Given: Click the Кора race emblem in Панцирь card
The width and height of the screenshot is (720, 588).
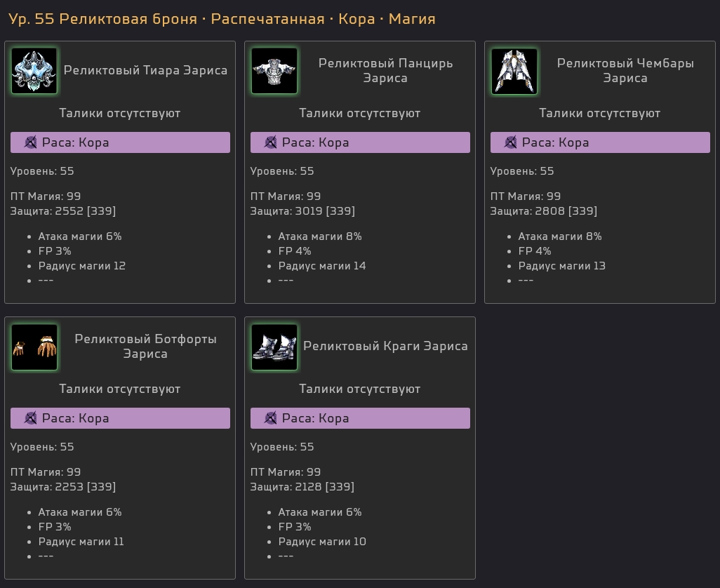Looking at the screenshot, I should coord(271,142).
